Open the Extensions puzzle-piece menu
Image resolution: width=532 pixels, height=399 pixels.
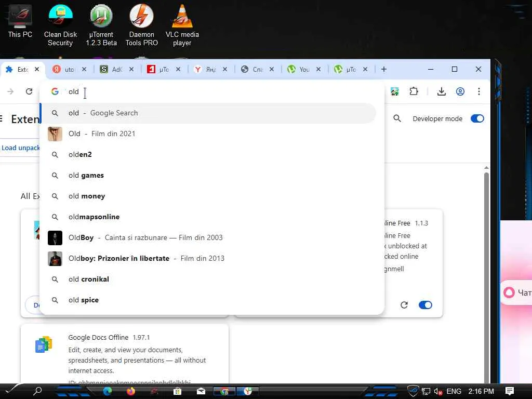pos(414,91)
